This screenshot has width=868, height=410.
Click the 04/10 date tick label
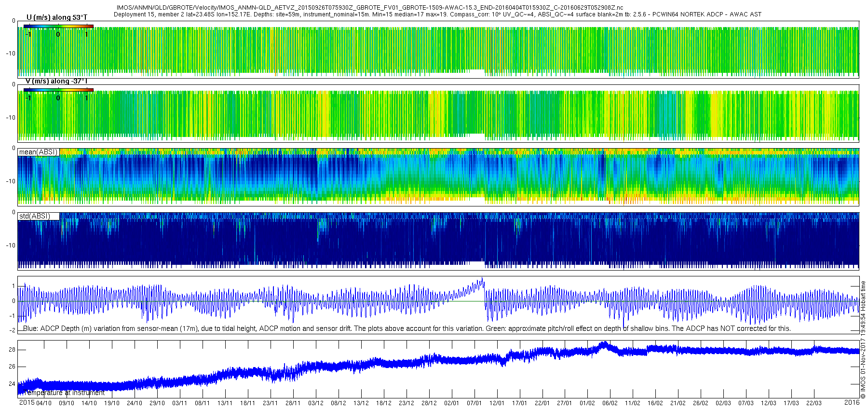44,403
